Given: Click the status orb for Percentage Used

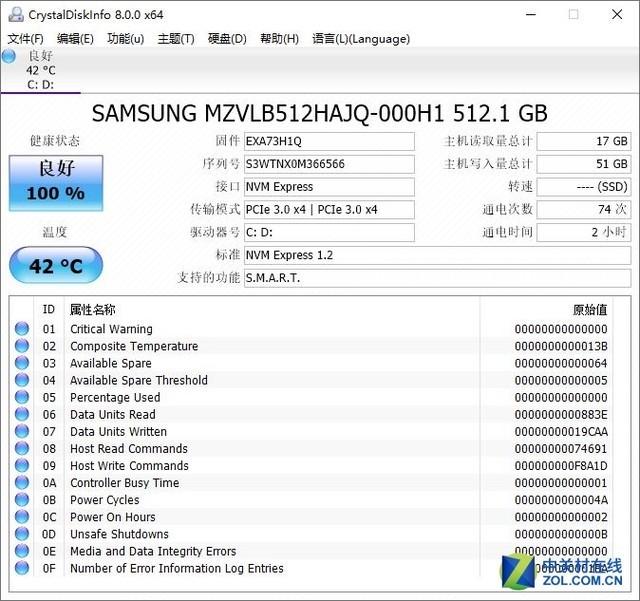Looking at the screenshot, I should (22, 397).
